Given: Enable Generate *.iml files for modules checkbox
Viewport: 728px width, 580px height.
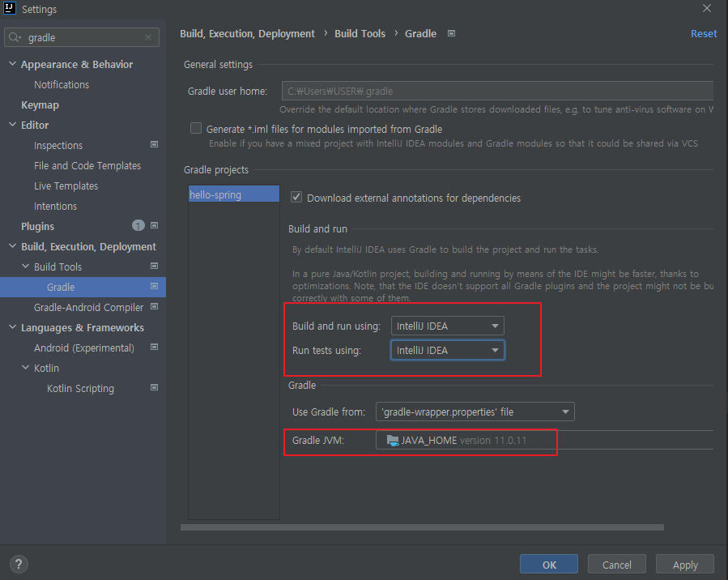Looking at the screenshot, I should 196,128.
